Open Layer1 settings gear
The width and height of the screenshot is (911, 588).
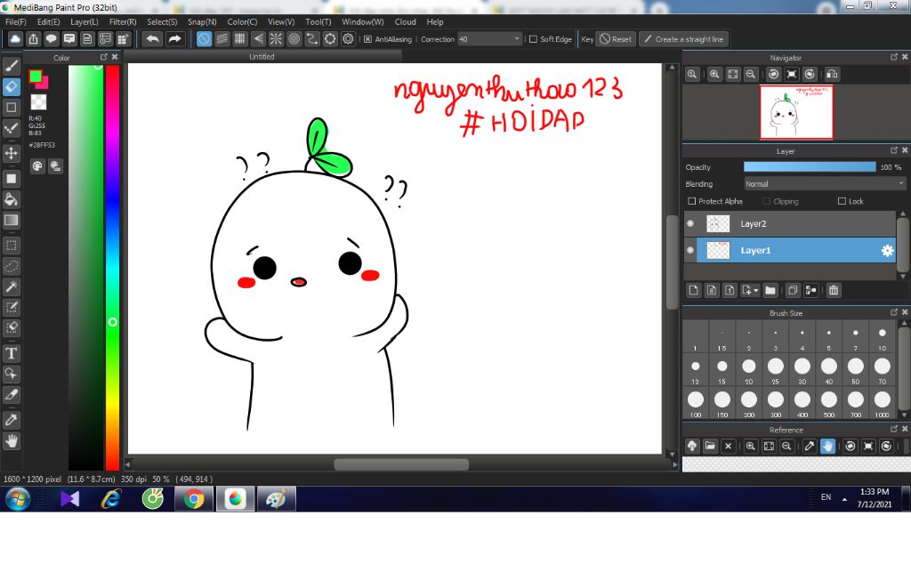tap(887, 251)
